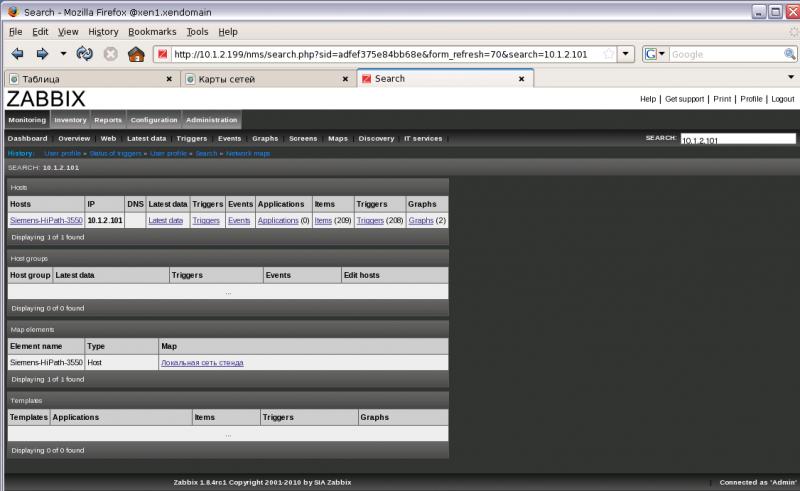Viewport: 800px width, 491px height.
Task: Open the Discovery submenu item
Action: click(377, 139)
